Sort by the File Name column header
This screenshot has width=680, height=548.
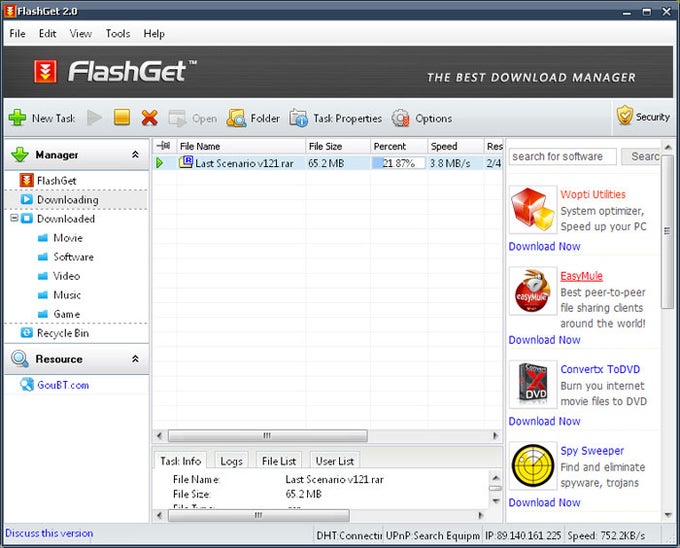pos(241,146)
